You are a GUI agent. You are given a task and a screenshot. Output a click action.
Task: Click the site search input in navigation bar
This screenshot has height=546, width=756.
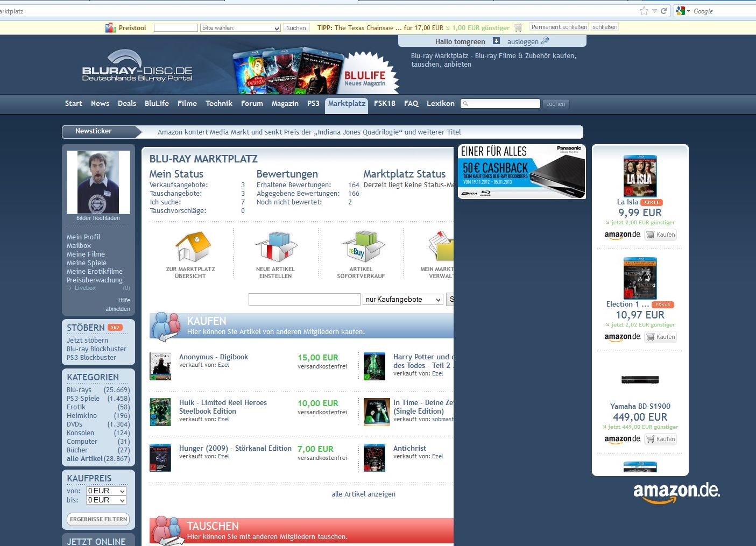click(500, 104)
